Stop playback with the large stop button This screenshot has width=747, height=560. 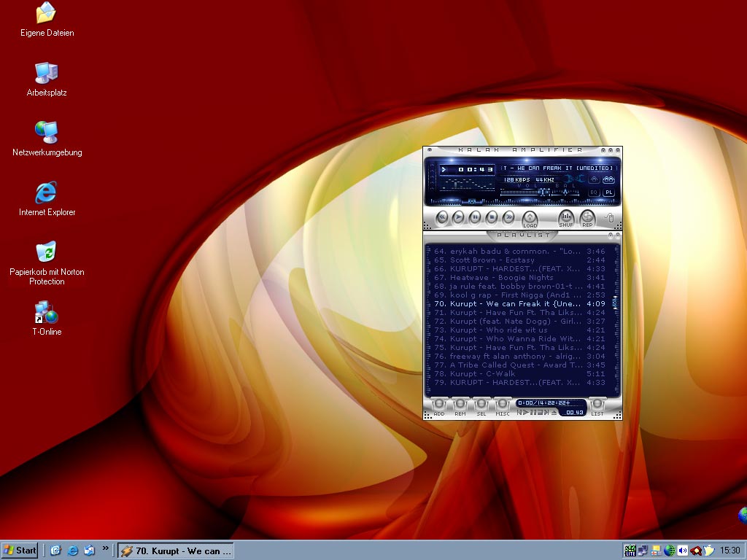pyautogui.click(x=492, y=217)
